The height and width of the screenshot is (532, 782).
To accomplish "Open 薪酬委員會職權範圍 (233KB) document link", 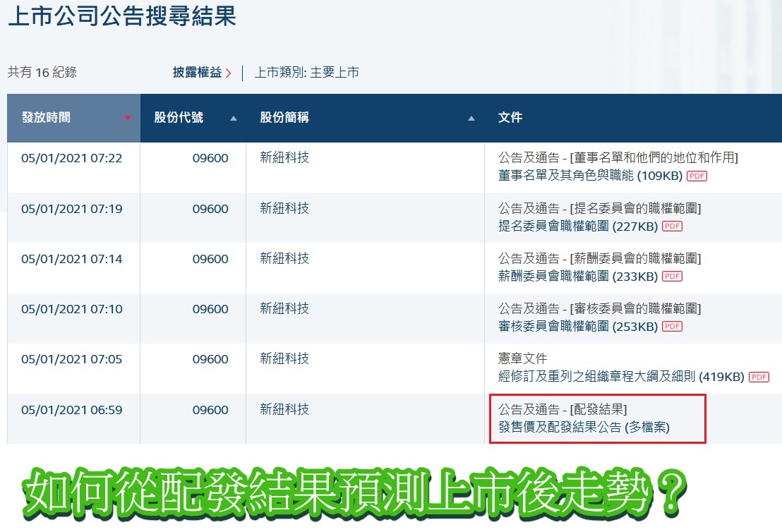I will [x=578, y=276].
